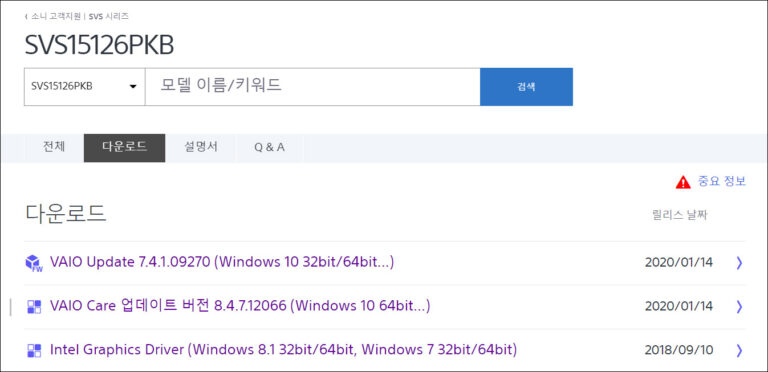
Task: Select the 다운로드 tab
Action: coord(124,147)
